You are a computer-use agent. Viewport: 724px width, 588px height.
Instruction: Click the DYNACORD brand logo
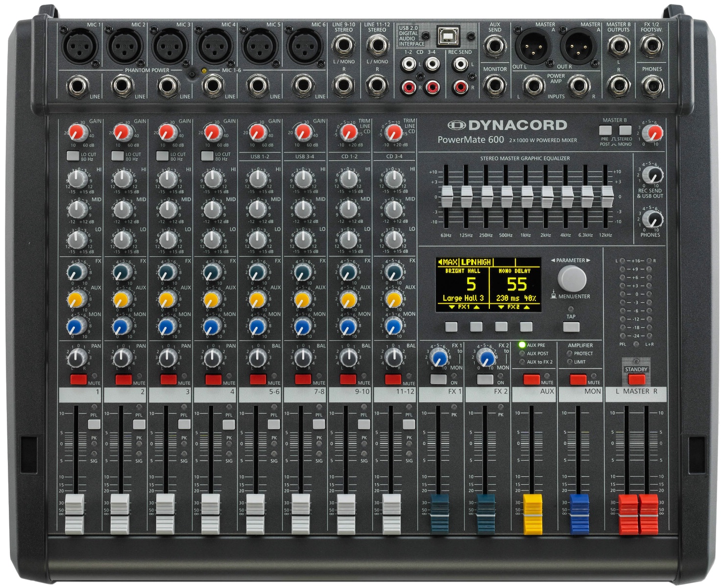pos(507,125)
